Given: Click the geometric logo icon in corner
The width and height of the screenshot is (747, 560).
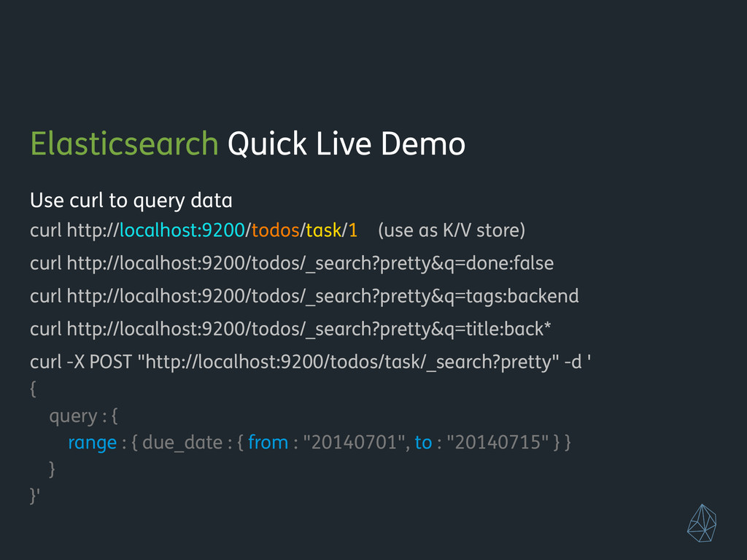Looking at the screenshot, I should point(702,523).
